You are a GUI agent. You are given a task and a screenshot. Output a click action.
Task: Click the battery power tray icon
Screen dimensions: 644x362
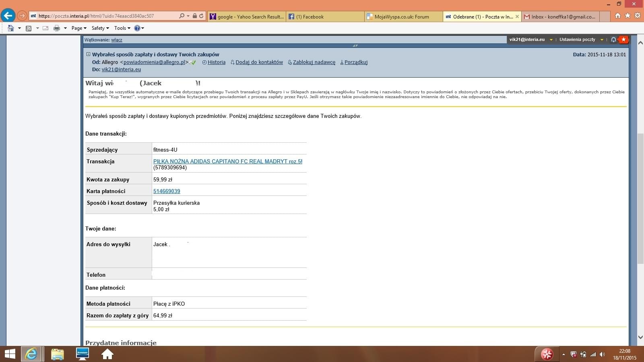[x=583, y=354]
